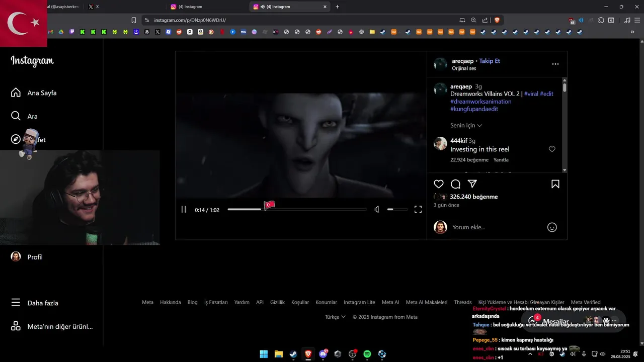Image resolution: width=644 pixels, height=362 pixels.
Task: Open File Explorer from taskbar
Action: 278,354
